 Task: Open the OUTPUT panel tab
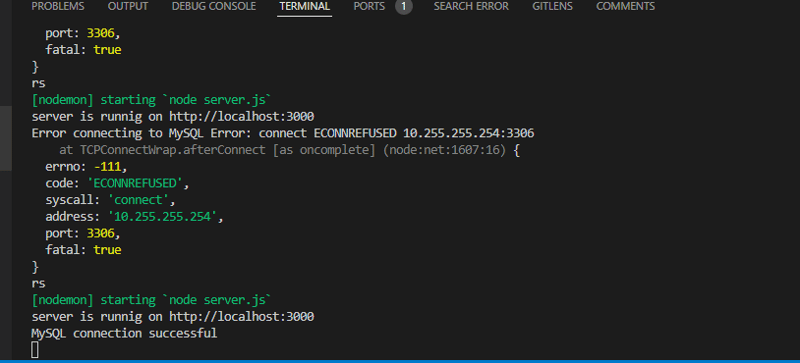128,7
